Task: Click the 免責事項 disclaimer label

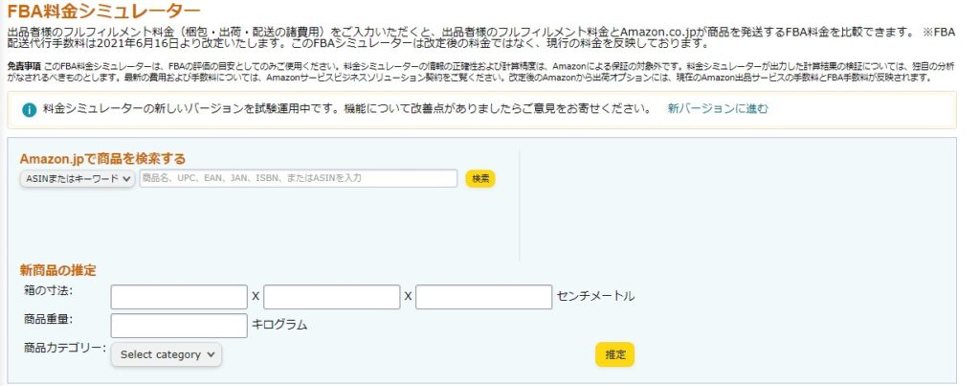Action: (x=24, y=65)
